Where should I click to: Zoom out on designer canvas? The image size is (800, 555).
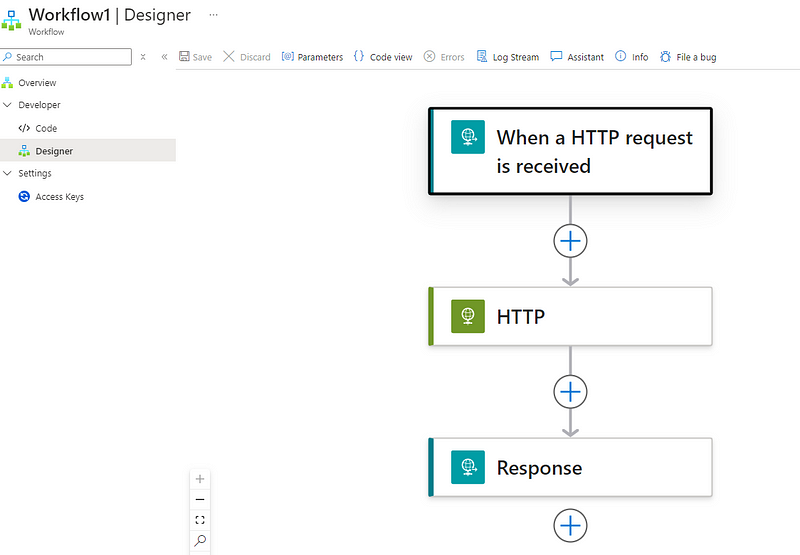click(200, 499)
